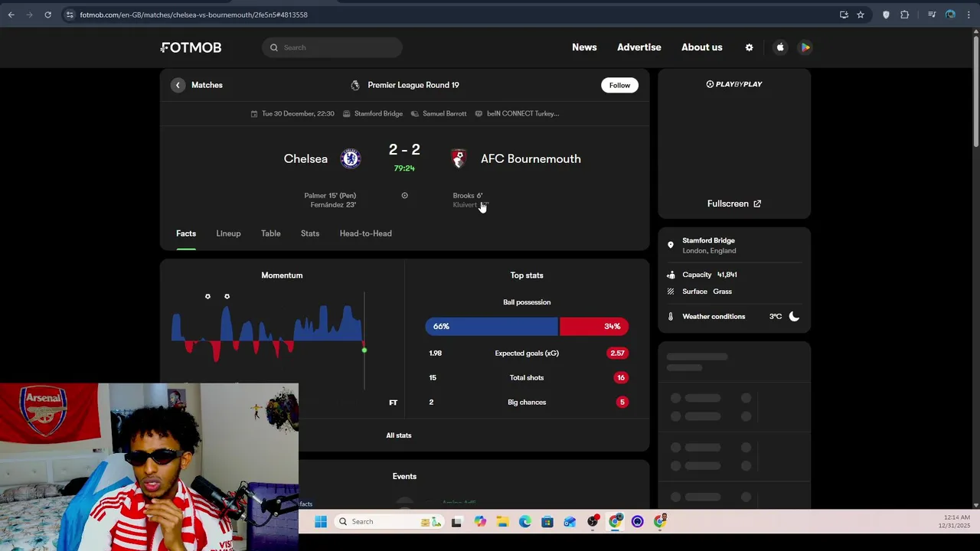This screenshot has width=980, height=551.
Task: Open File Explorer from taskbar
Action: pyautogui.click(x=502, y=522)
